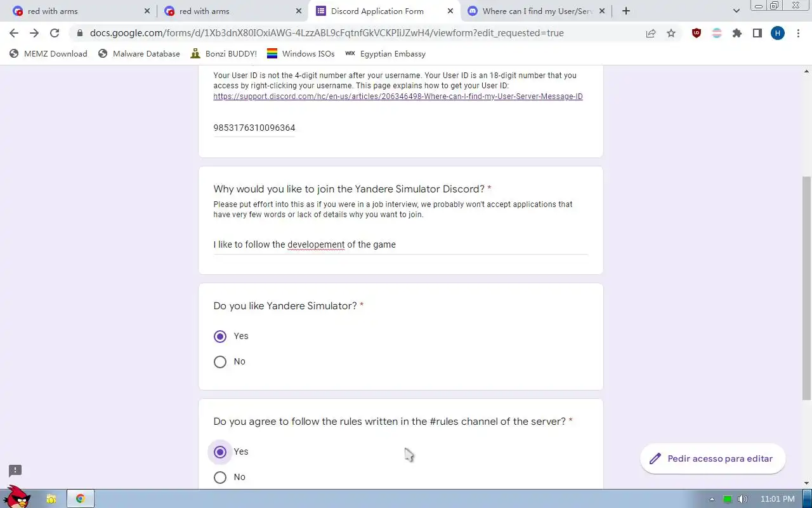Open the Discord support User ID link

[398, 97]
